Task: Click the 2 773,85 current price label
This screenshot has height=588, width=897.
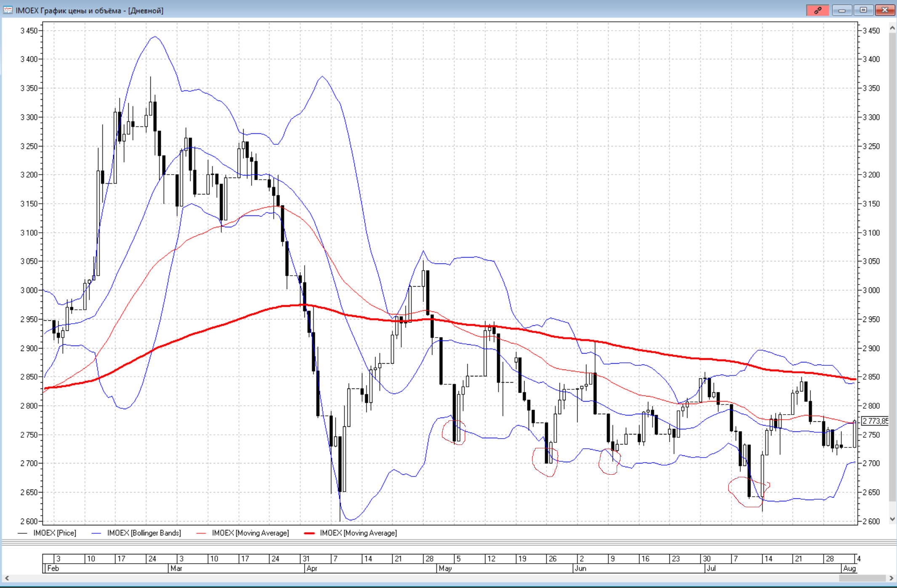Action: 875,421
